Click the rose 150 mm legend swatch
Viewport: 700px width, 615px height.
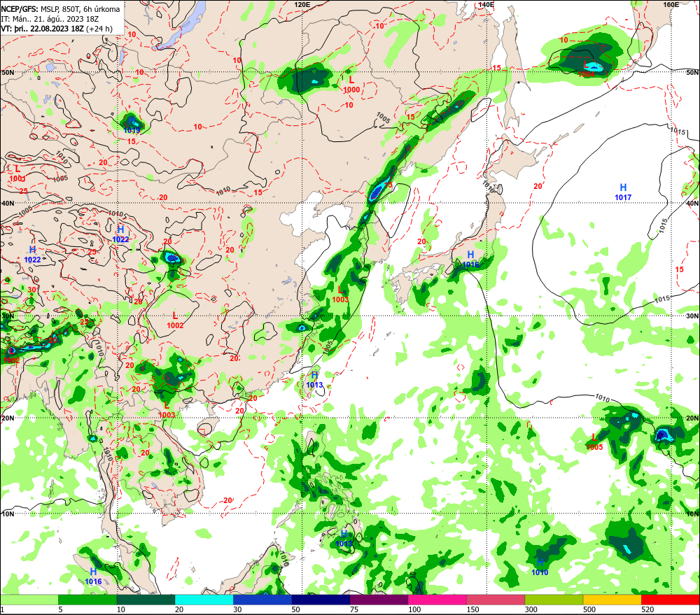496,600
